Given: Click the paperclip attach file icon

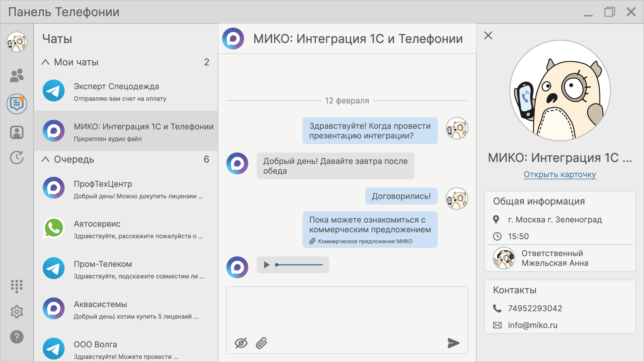Looking at the screenshot, I should (261, 343).
